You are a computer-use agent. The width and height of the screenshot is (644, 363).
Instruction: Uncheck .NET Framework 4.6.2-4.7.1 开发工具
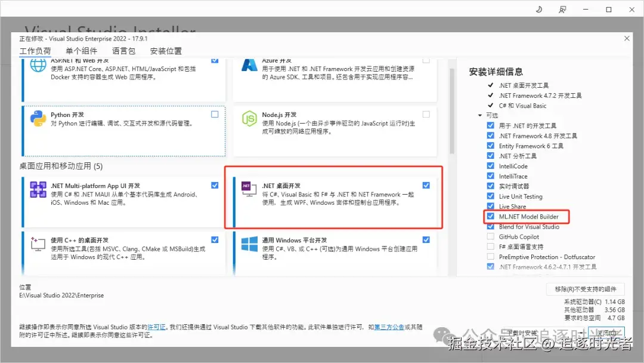[x=490, y=267]
